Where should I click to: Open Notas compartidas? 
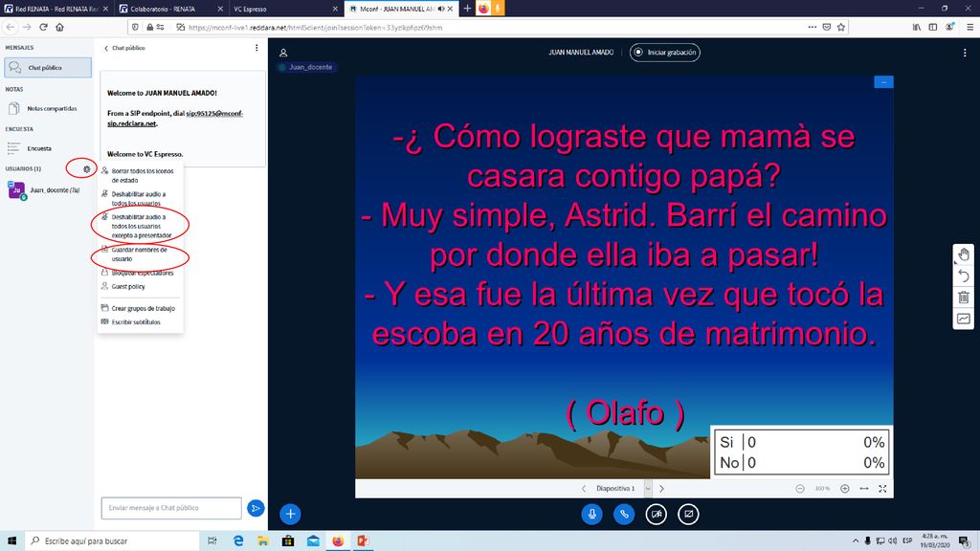click(x=48, y=109)
